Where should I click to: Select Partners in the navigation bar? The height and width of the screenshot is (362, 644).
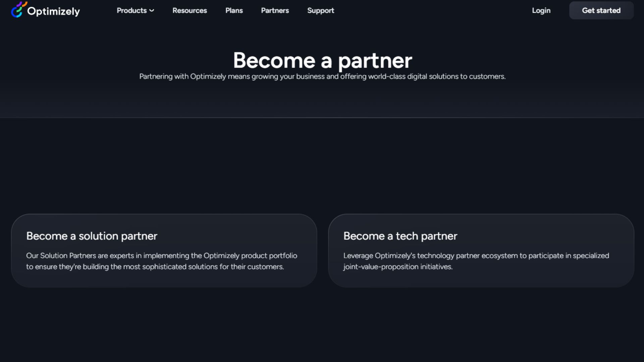(x=275, y=10)
